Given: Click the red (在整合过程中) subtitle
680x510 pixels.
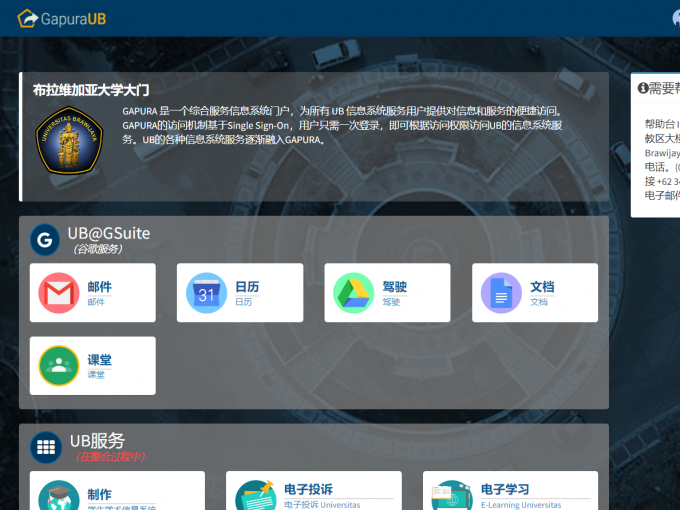Looking at the screenshot, I should 111,457.
